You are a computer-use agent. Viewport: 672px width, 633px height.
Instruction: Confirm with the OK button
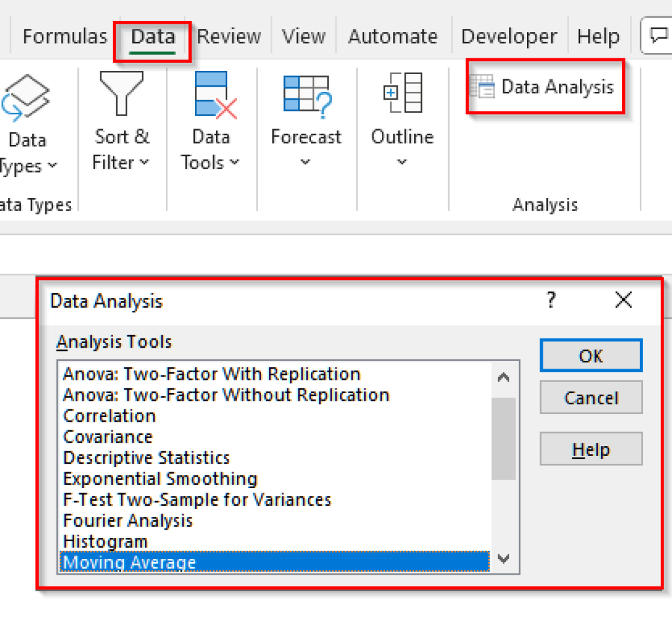click(590, 356)
